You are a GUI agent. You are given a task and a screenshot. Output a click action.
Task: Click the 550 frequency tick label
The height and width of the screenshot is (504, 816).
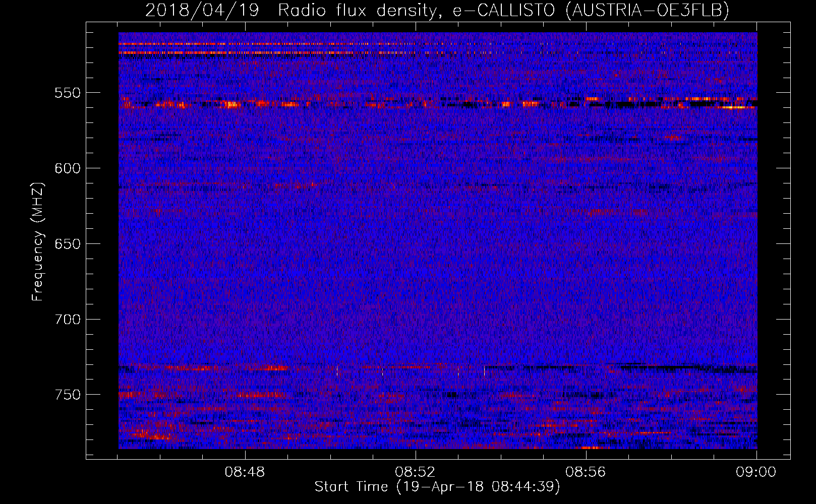(x=67, y=93)
